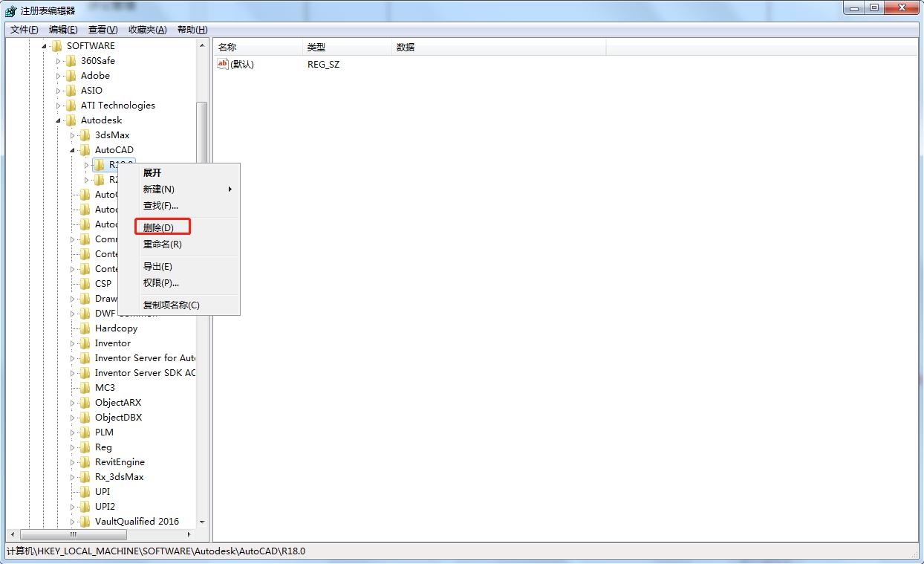The height and width of the screenshot is (564, 924).
Task: Click the CSP folder icon
Action: [85, 284]
